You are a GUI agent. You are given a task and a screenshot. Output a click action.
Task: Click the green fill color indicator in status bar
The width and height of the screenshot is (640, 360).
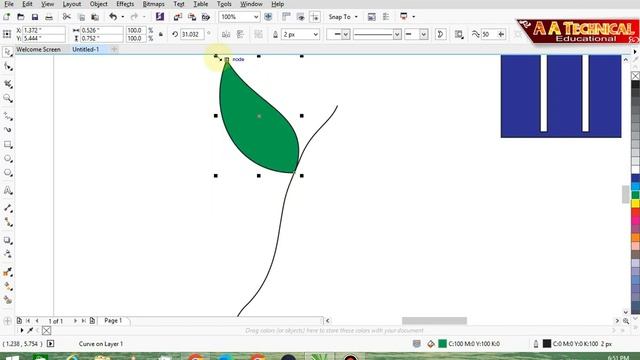[x=442, y=344]
